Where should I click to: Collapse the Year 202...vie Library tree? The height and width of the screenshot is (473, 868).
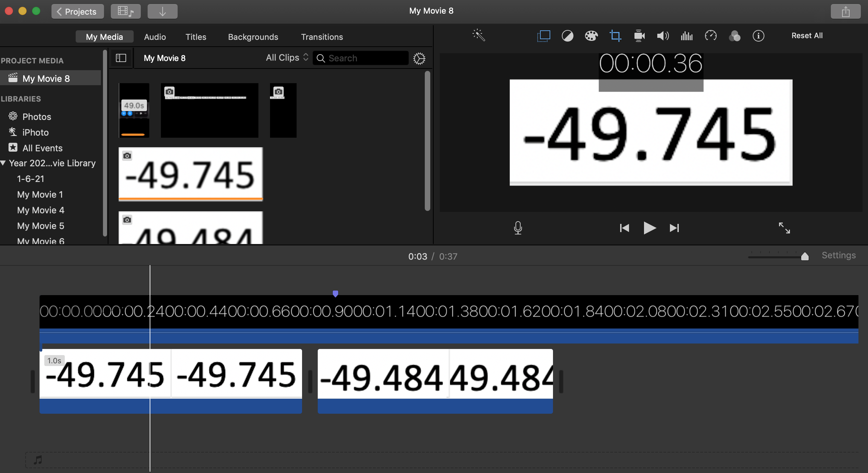(3, 163)
